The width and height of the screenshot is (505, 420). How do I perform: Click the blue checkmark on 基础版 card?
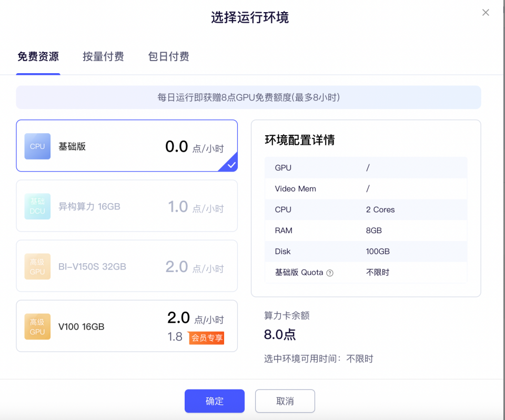point(231,165)
